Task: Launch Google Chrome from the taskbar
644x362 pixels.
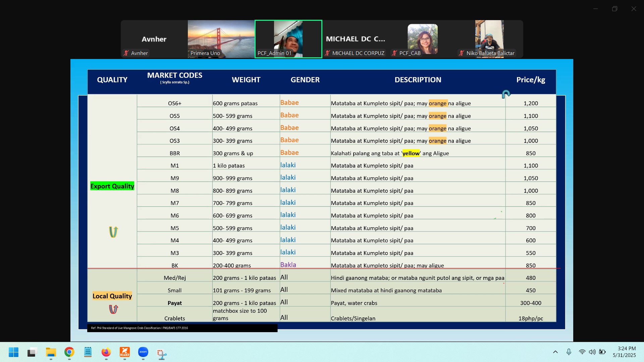Action: pyautogui.click(x=69, y=352)
